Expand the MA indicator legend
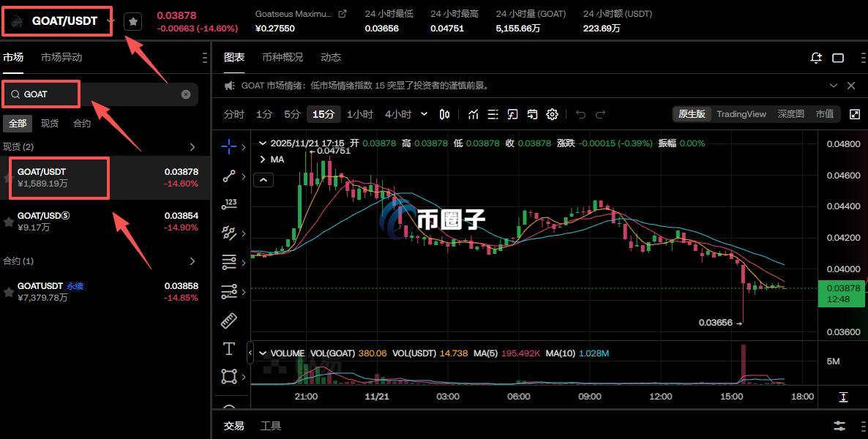 (263, 160)
